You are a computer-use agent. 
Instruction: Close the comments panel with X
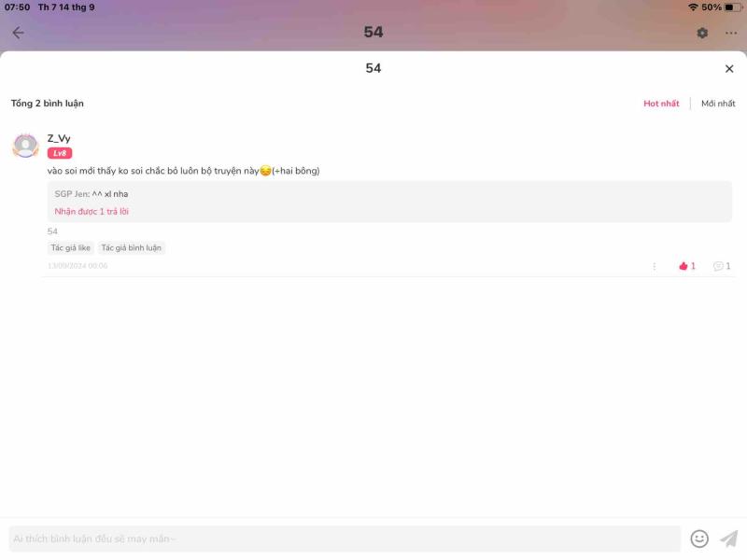[x=729, y=69]
